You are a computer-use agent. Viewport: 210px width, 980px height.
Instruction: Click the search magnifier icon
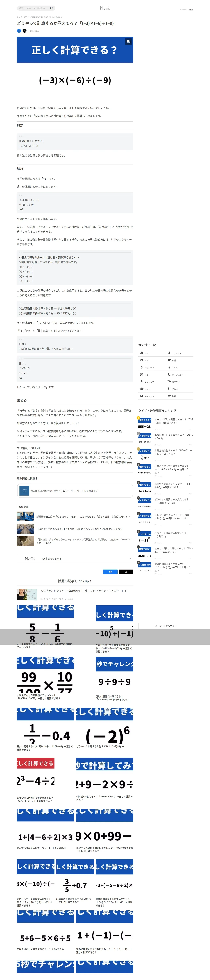pos(52,8)
